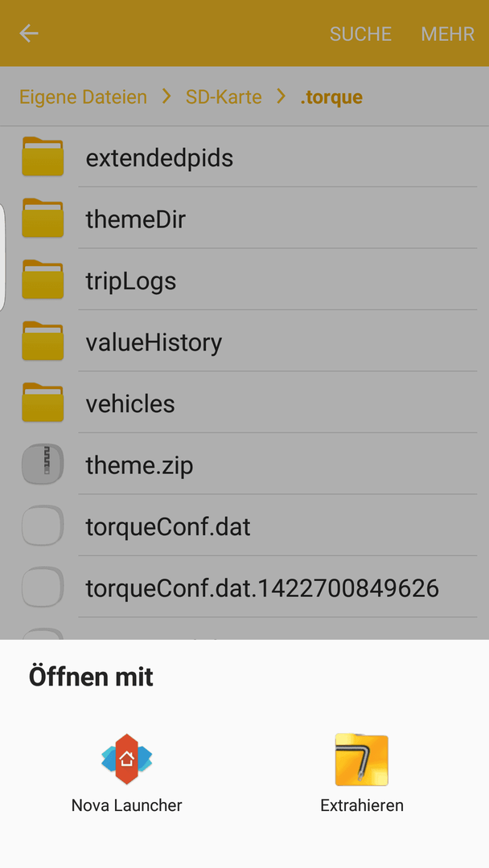Open with Nova Launcher icon
Screen dimensions: 489x868
(x=127, y=759)
